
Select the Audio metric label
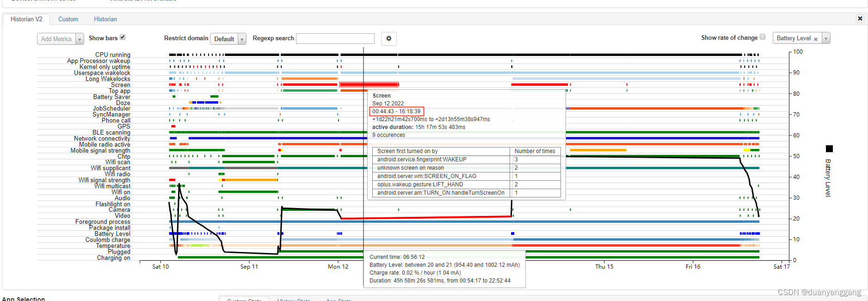[x=123, y=198]
